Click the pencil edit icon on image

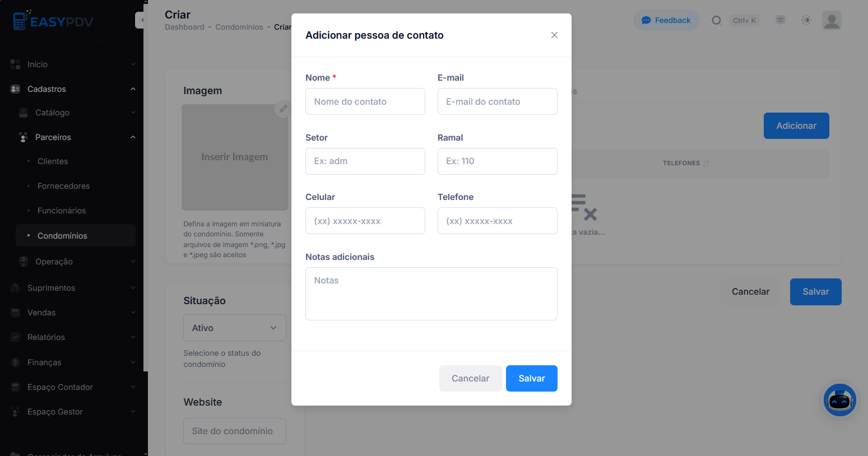[x=283, y=109]
